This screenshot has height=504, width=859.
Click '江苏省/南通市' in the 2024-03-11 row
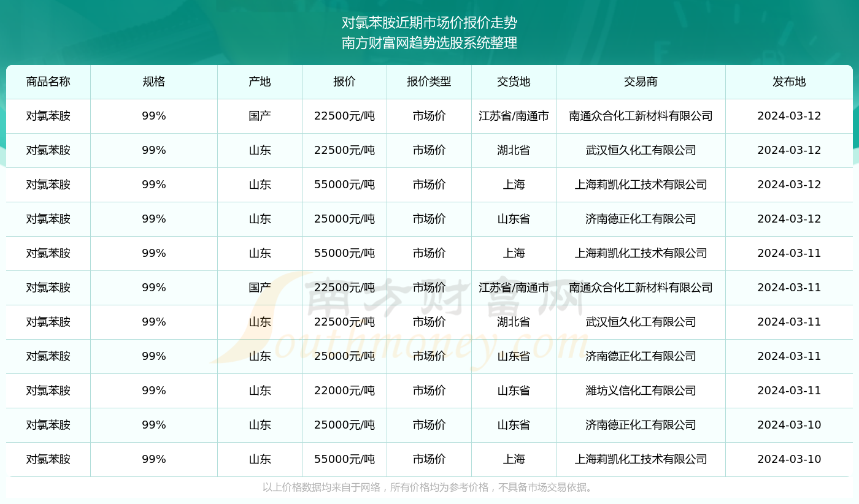pos(514,288)
